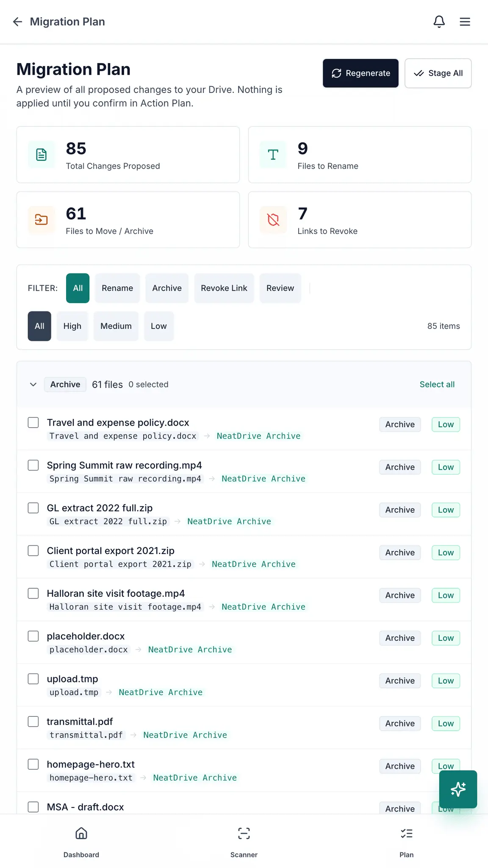
Task: Filter by Rename actions
Action: click(x=117, y=288)
